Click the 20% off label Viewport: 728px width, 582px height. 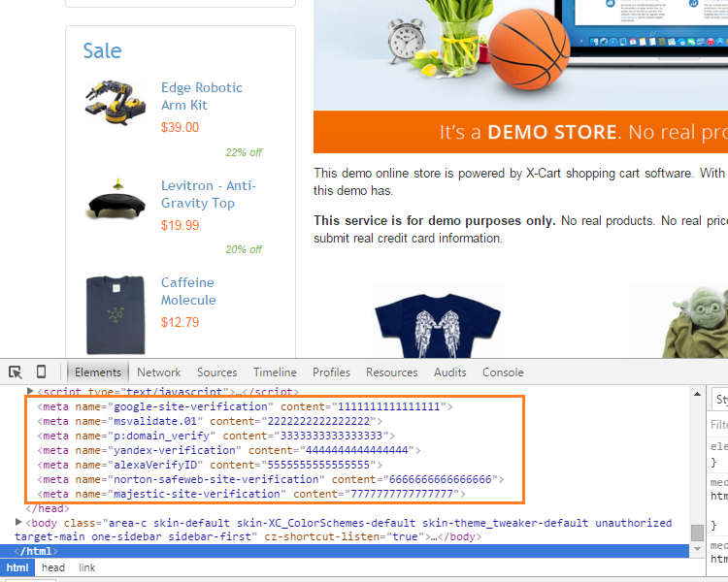(244, 249)
